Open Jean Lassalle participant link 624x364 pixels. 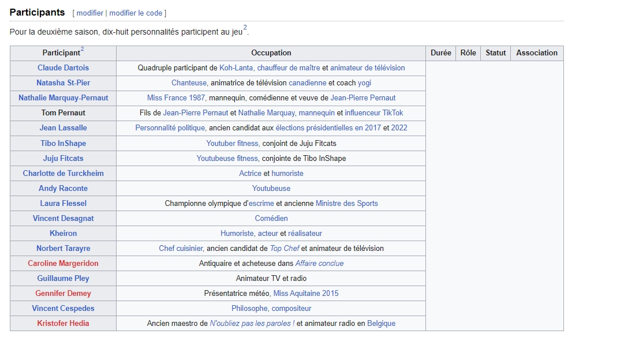pyautogui.click(x=63, y=127)
